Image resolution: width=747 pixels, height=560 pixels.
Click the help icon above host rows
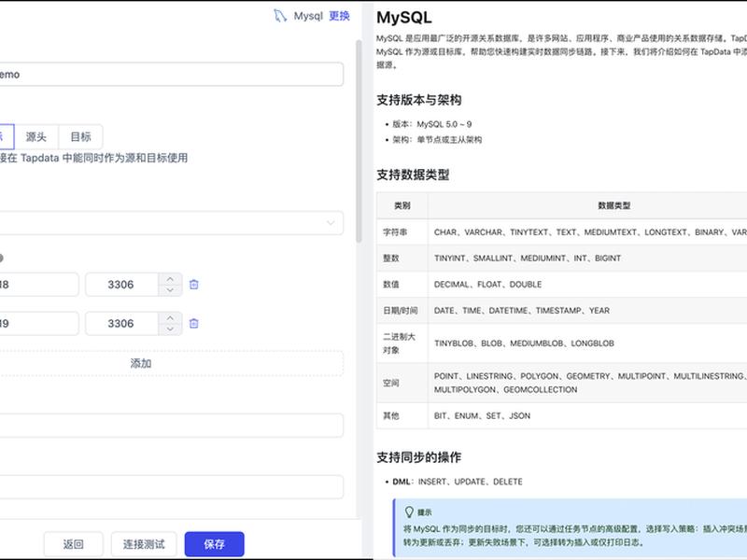click(1, 258)
